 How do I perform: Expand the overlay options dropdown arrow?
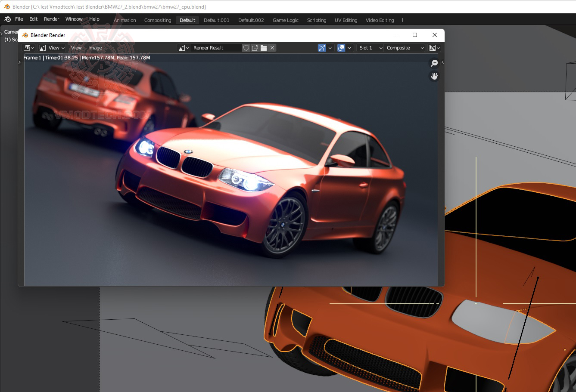(x=349, y=48)
